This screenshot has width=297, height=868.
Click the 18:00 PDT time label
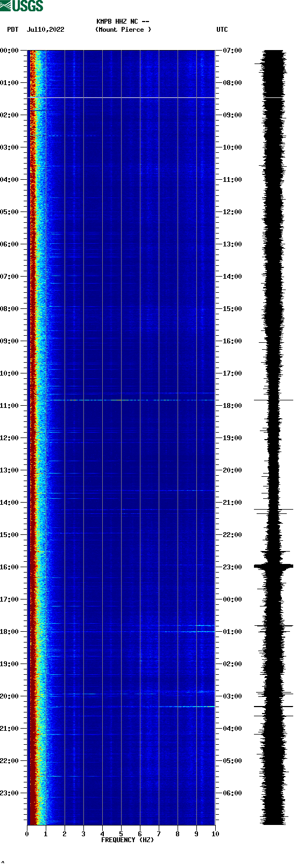[10, 632]
